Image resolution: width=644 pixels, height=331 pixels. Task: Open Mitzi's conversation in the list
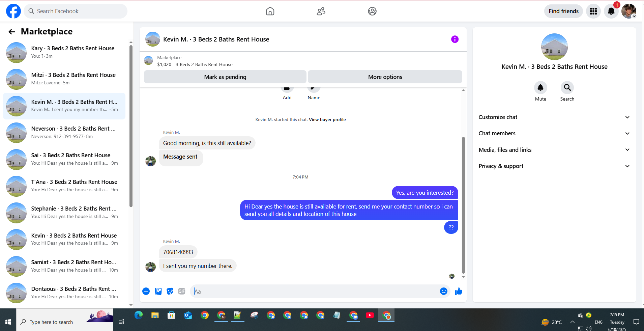[64, 79]
